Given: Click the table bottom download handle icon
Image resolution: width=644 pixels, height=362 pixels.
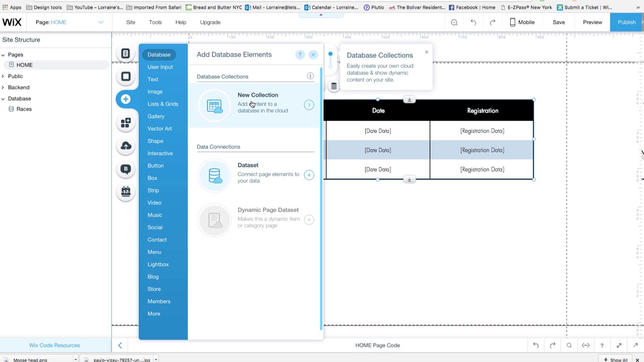Looking at the screenshot, I should 410,179.
